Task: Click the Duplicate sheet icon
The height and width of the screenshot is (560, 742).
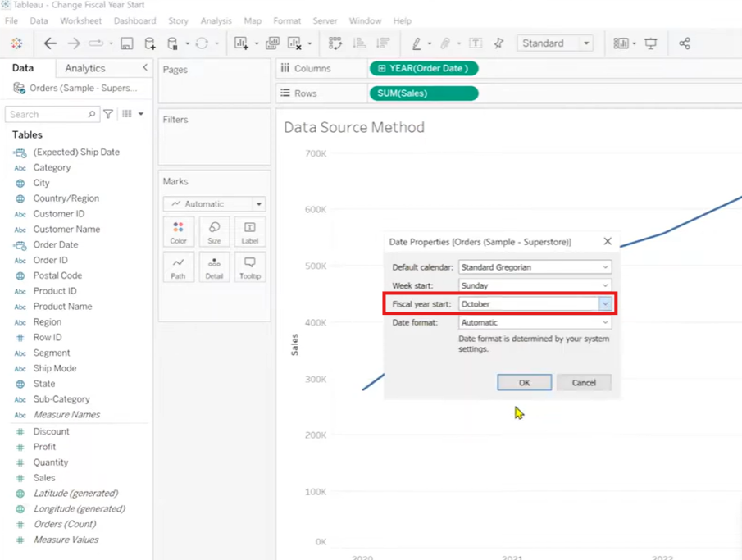Action: tap(272, 43)
